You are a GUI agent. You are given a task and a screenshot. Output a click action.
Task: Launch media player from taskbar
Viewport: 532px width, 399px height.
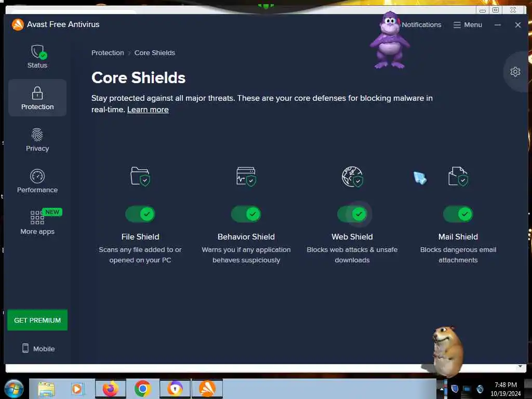pyautogui.click(x=77, y=389)
